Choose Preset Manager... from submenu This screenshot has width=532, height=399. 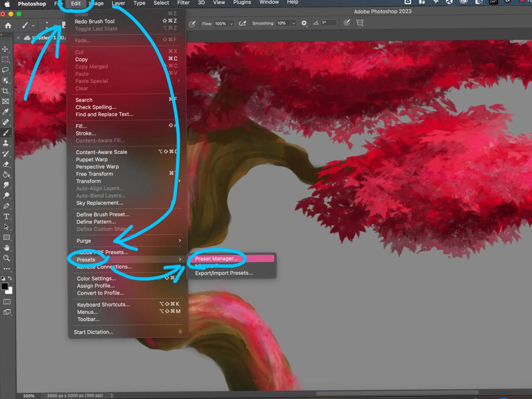pos(231,258)
